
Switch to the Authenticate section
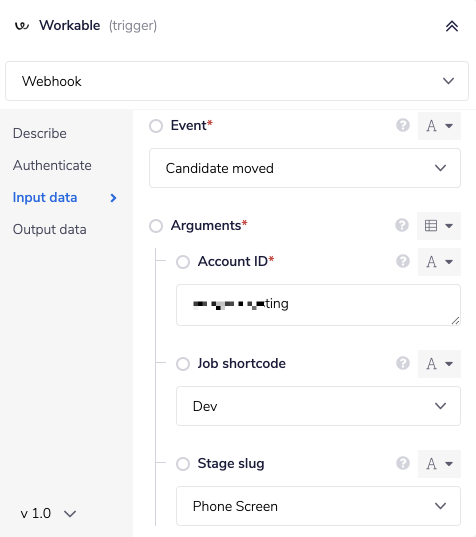tap(52, 165)
